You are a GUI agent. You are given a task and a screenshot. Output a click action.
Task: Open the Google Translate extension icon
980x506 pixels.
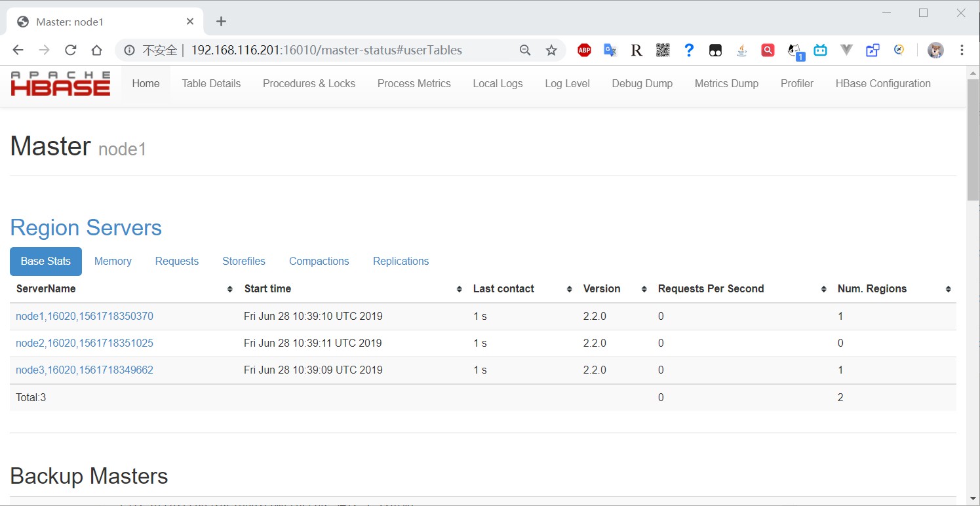point(610,50)
